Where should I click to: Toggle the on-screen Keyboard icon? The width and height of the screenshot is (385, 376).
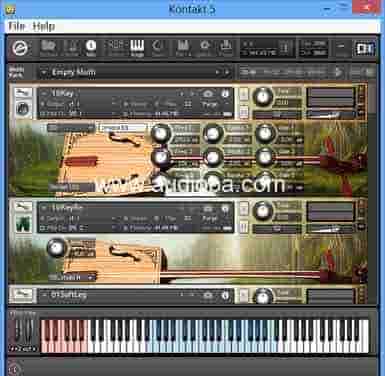[x=137, y=48]
